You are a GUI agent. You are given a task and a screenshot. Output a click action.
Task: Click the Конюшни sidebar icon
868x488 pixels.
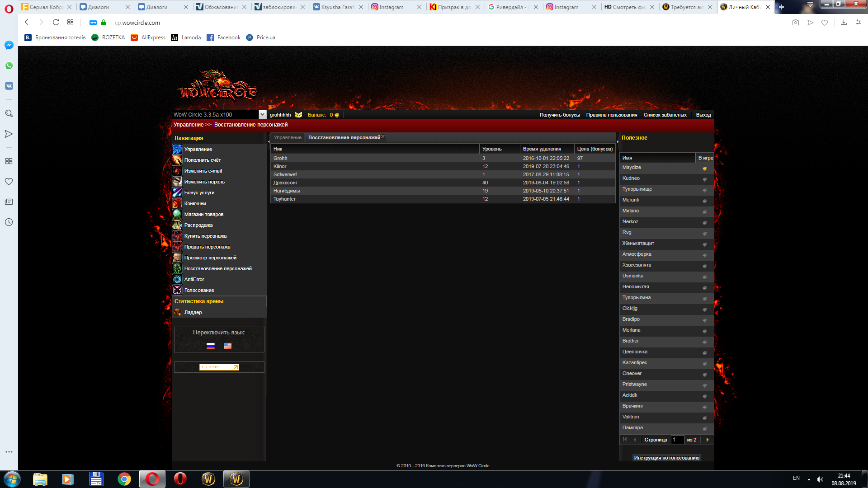click(177, 203)
